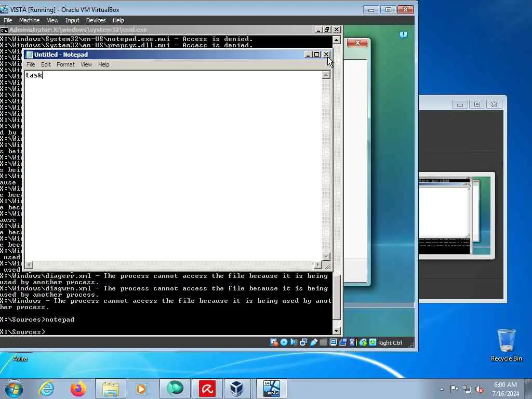
Task: Open Windows Media Player from the taskbar
Action: [x=141, y=389]
